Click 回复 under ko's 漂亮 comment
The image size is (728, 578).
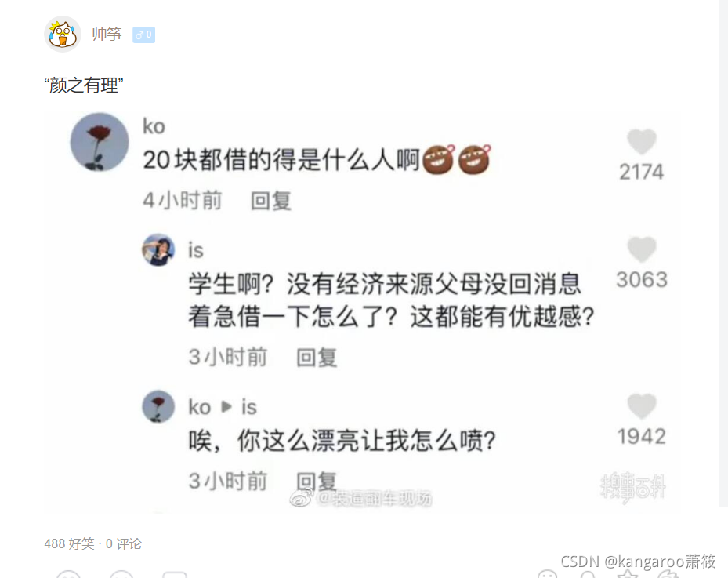(317, 482)
